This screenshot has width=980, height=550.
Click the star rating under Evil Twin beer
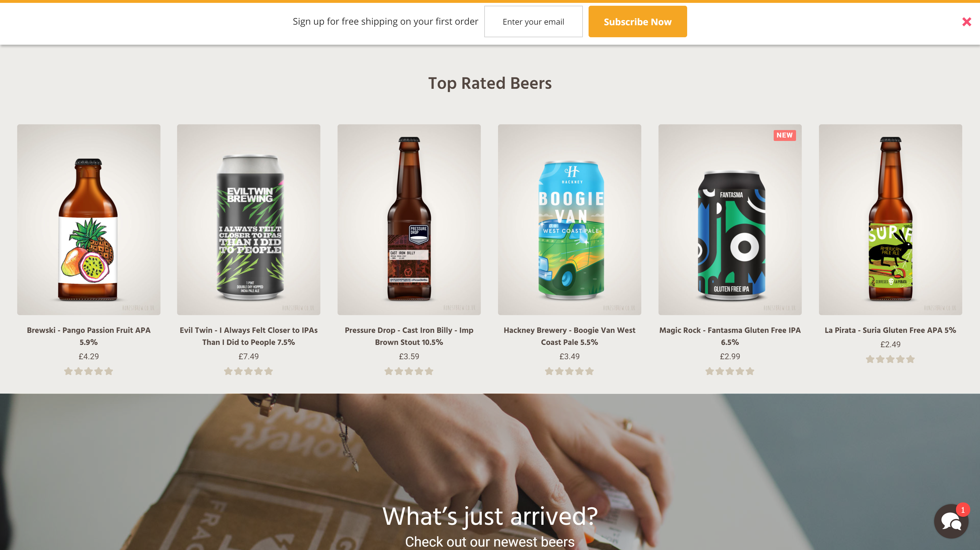[x=248, y=371]
